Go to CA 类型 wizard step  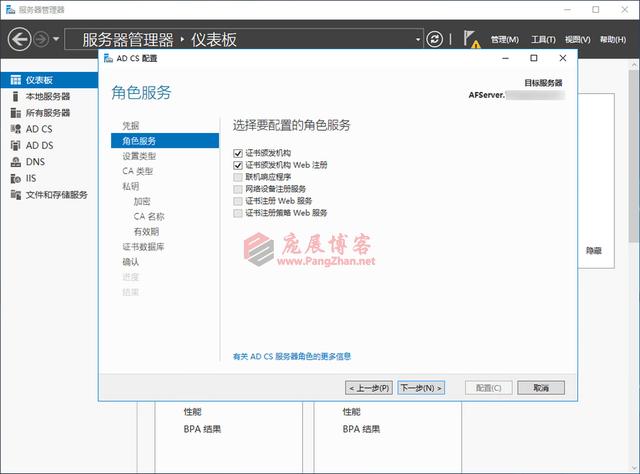tap(138, 171)
